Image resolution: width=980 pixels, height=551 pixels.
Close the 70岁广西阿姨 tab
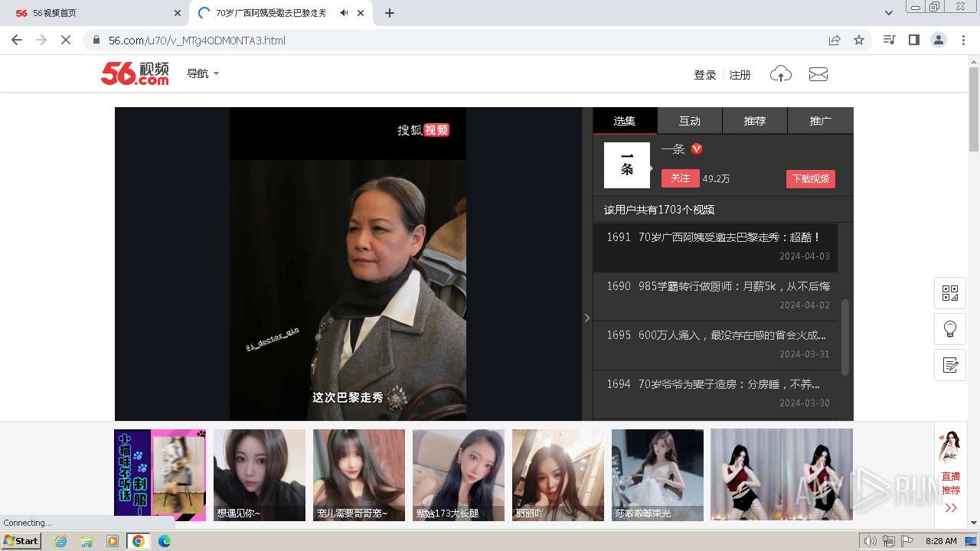click(362, 13)
